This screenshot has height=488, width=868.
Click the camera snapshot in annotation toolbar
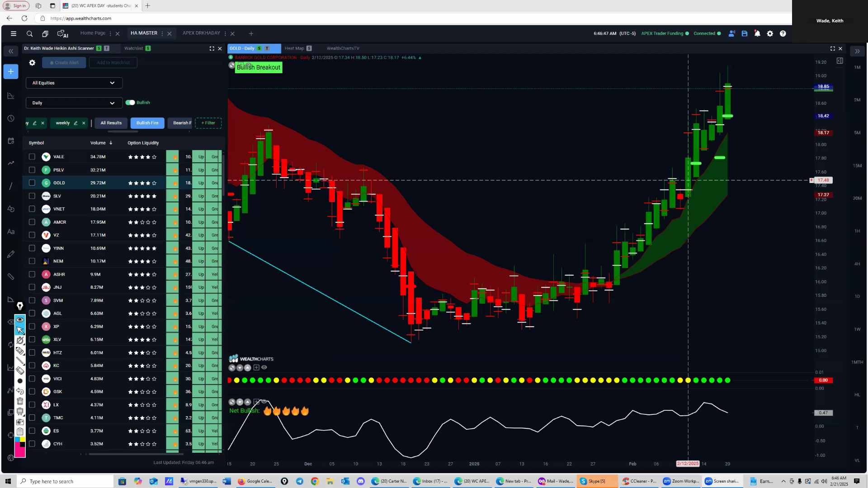point(20,422)
